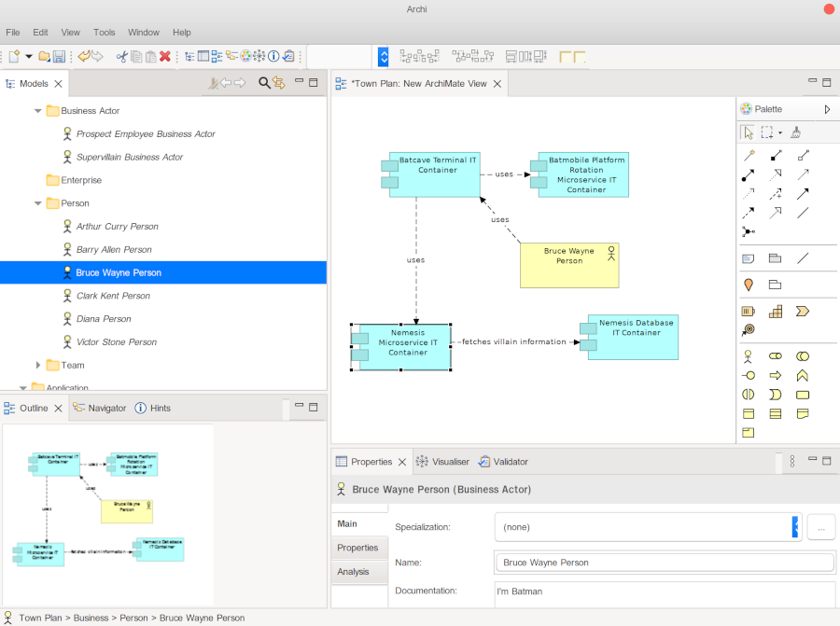The image size is (840, 626).
Task: Open the Window menu
Action: [144, 32]
